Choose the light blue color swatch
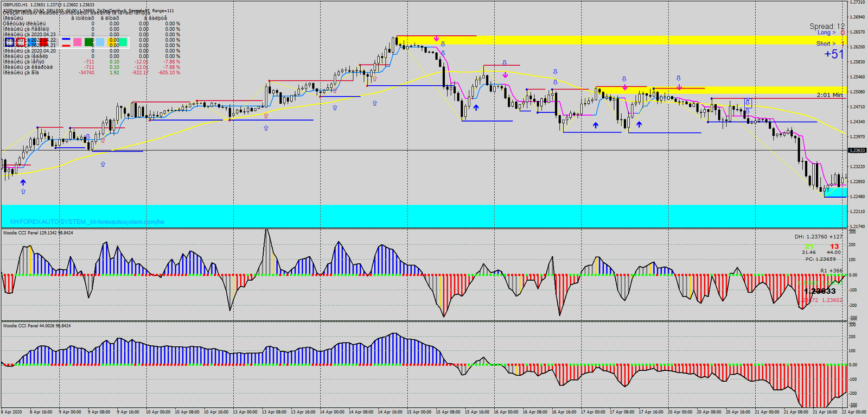Viewport: 868px width, 417px height. pyautogui.click(x=100, y=42)
